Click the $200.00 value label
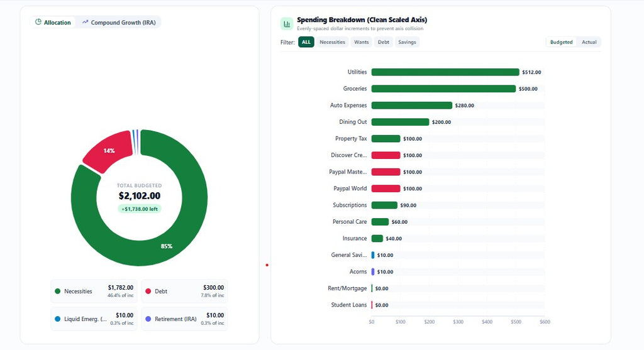Viewport: 644px width, 350px height. (441, 122)
